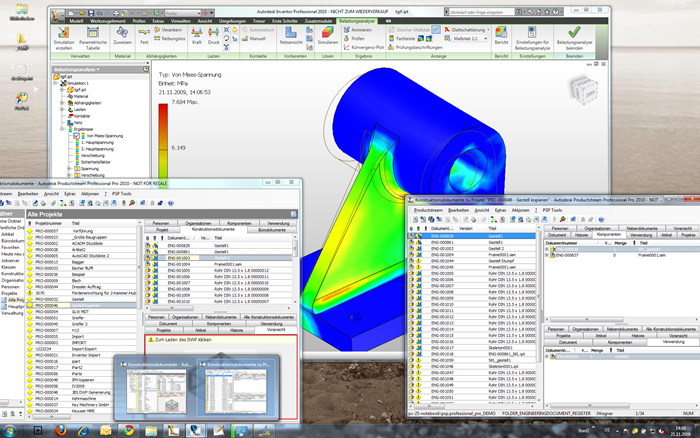This screenshot has width=700, height=438.
Task: Select Vorансicht tab in left window lower pane
Action: [275, 330]
